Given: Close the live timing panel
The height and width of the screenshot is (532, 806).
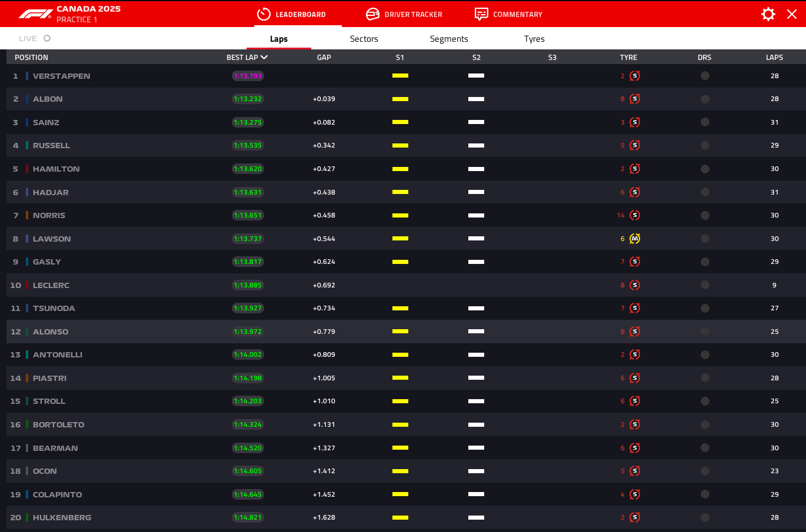Looking at the screenshot, I should (x=792, y=14).
